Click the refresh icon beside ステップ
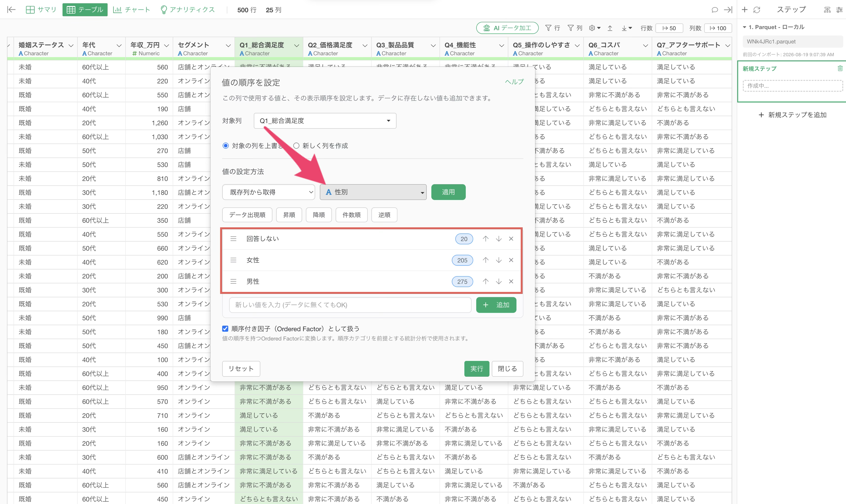Screen dimensions: 846x504 coord(757,10)
